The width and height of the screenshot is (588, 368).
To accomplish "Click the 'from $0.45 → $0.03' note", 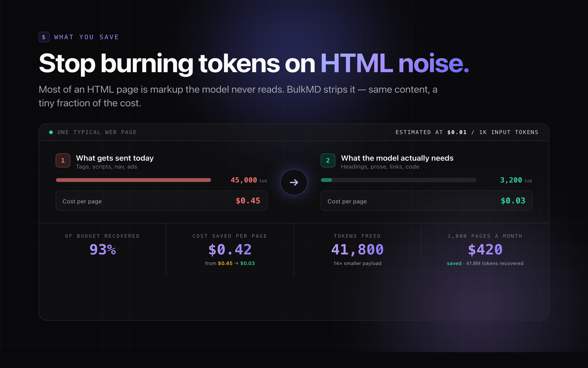I will click(230, 263).
